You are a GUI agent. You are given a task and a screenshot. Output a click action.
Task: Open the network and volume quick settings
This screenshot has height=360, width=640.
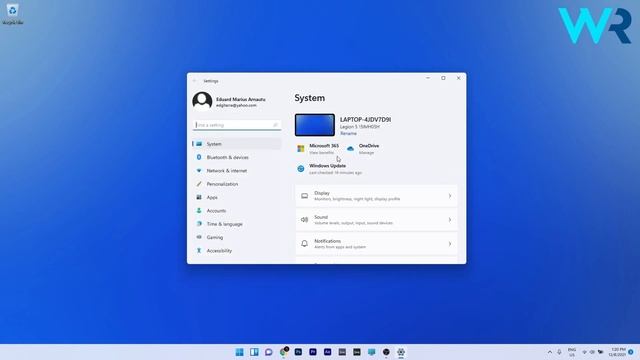(x=592, y=352)
